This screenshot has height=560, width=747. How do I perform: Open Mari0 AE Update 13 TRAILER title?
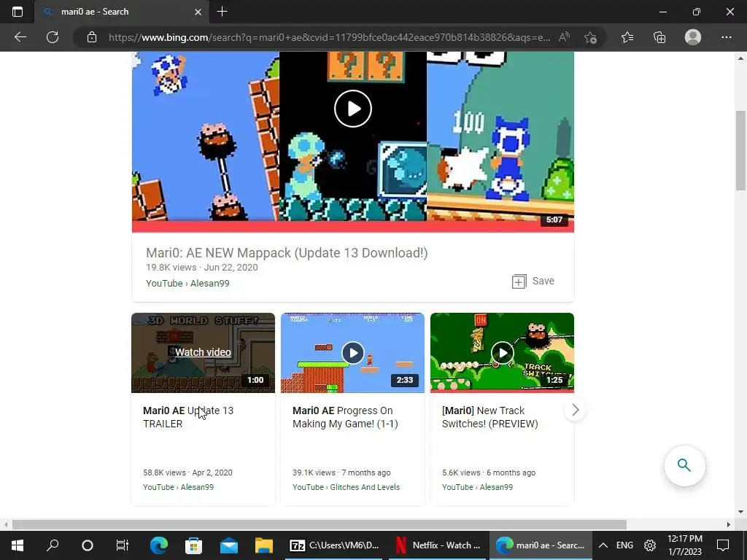click(x=188, y=417)
